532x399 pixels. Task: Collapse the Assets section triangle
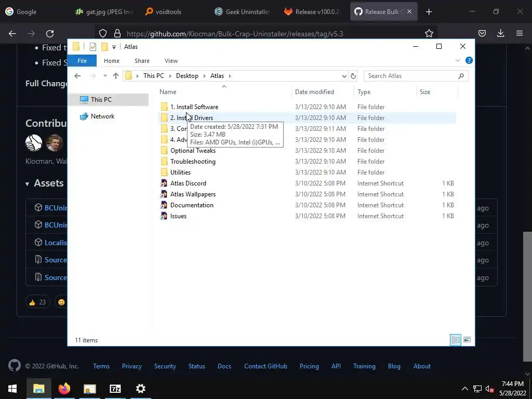[x=27, y=184]
